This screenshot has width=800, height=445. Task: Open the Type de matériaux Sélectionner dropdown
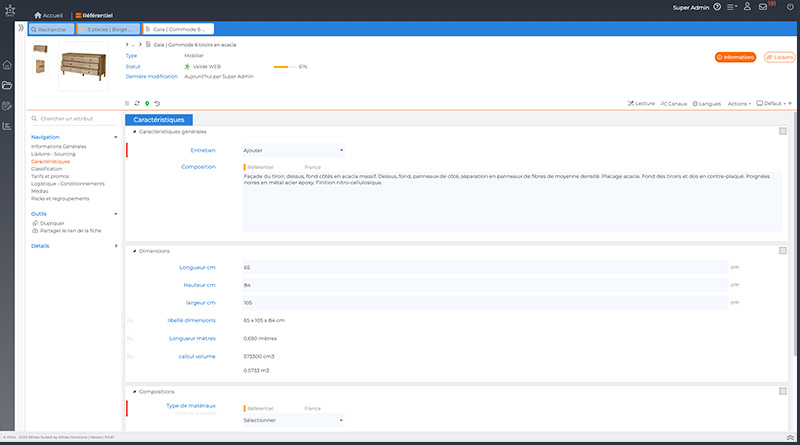click(293, 420)
